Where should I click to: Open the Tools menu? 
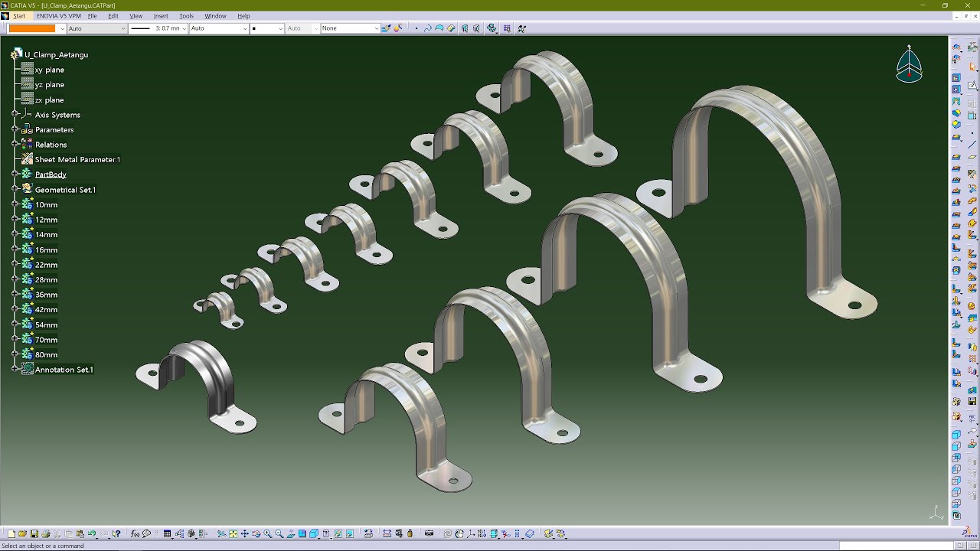(186, 16)
